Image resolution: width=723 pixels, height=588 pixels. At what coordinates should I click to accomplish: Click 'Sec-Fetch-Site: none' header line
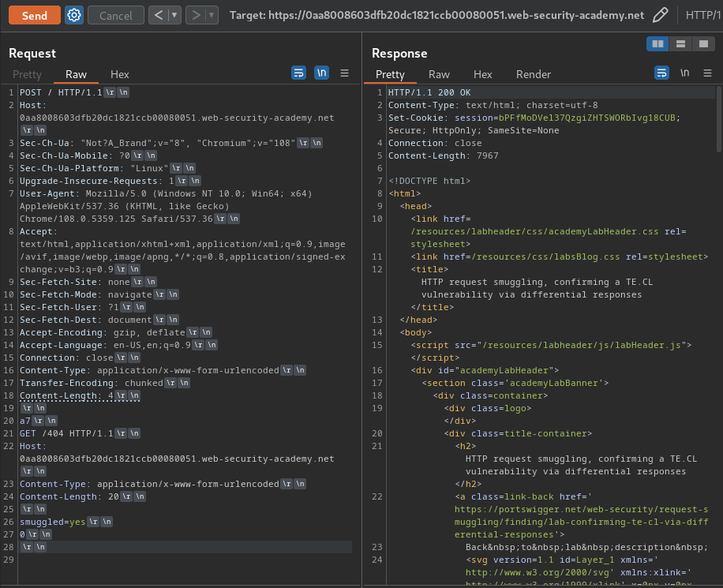tap(75, 282)
